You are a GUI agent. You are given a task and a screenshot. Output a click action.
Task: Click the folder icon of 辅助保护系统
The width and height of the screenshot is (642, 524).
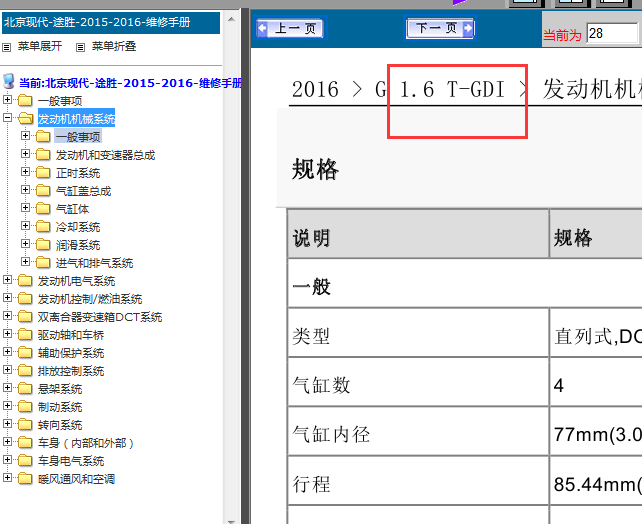point(25,352)
